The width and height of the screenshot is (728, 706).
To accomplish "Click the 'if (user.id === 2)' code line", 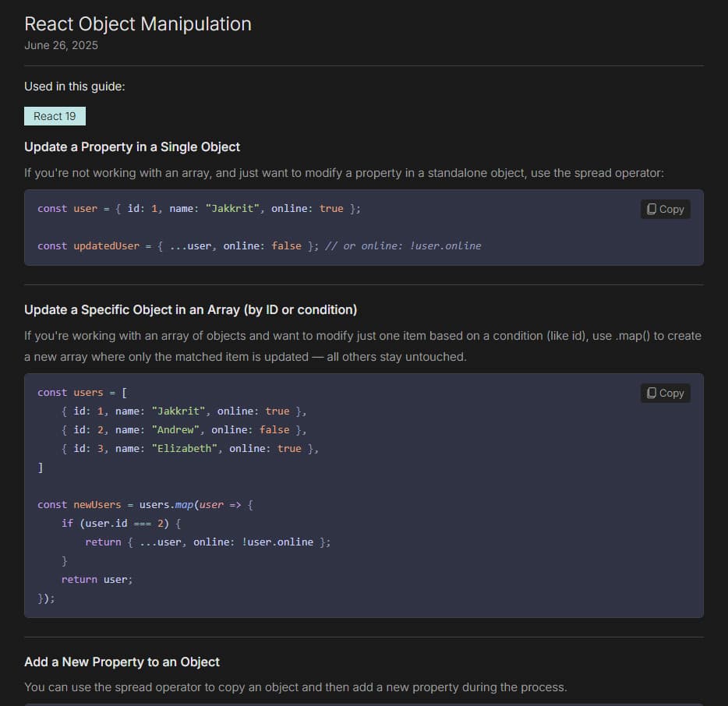I will [x=121, y=523].
